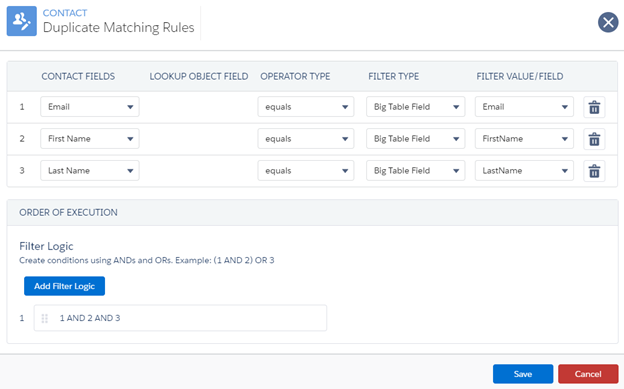Open operator type dropdown in row 3
This screenshot has height=389, width=624.
[306, 170]
